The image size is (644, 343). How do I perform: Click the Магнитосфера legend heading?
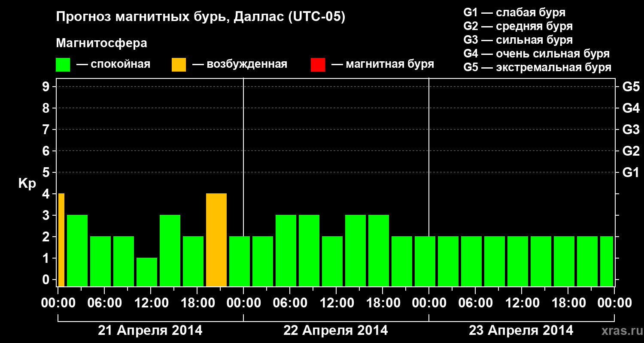point(102,43)
